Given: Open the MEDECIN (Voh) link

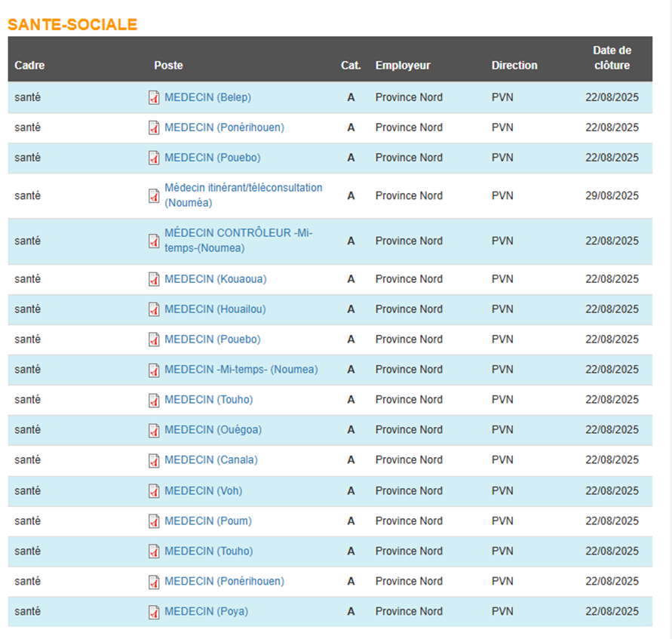Looking at the screenshot, I should pyautogui.click(x=203, y=491).
